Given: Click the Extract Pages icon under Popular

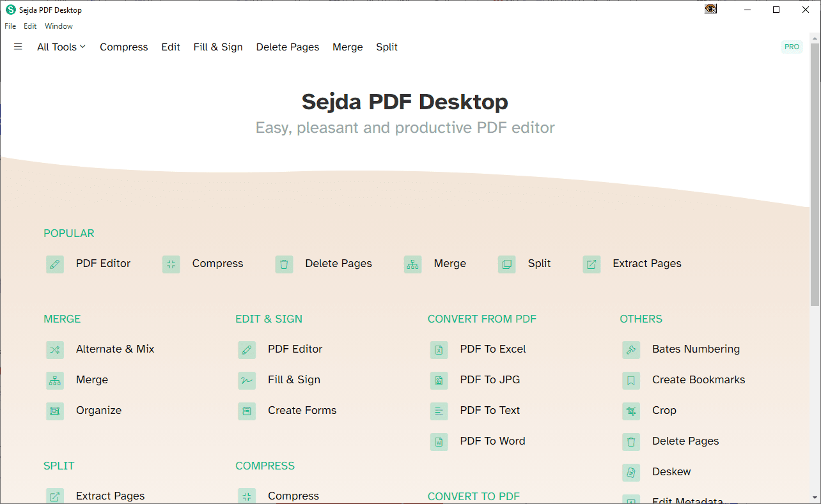Looking at the screenshot, I should tap(591, 264).
